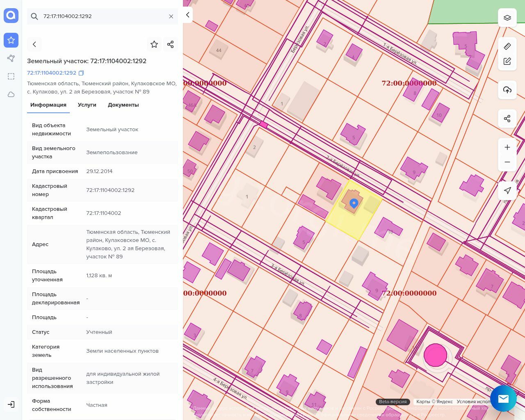
Task: Open the cadastral number link 72:17:1104002:1292
Action: pyautogui.click(x=52, y=73)
